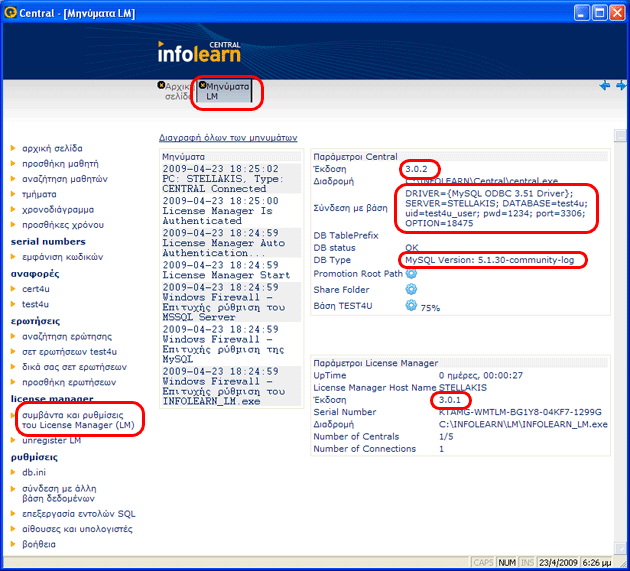Viewport: 630px width, 571px height.
Task: Click the Serial Number value
Action: pos(520,412)
